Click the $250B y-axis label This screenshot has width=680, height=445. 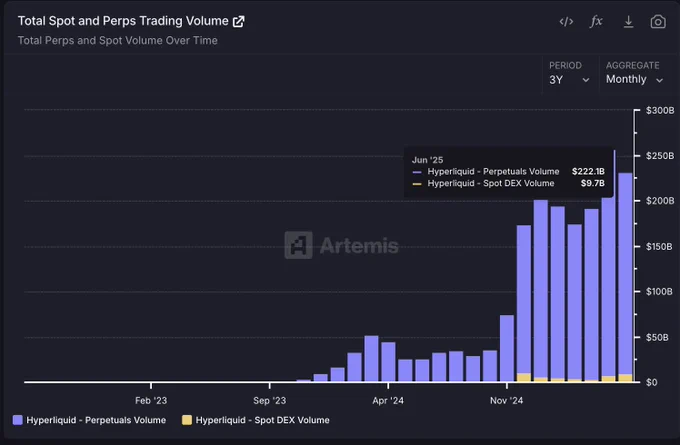coord(660,156)
